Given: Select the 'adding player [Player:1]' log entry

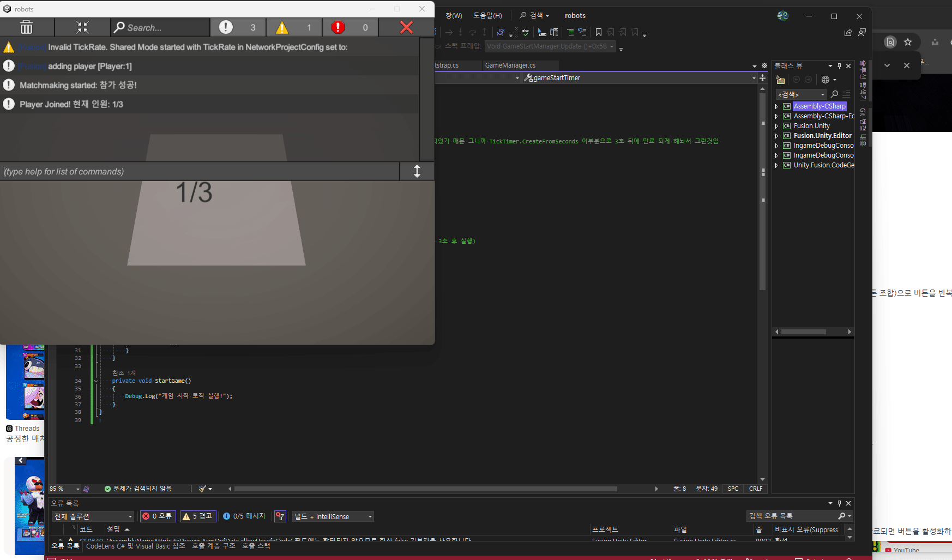Looking at the screenshot, I should [x=210, y=67].
